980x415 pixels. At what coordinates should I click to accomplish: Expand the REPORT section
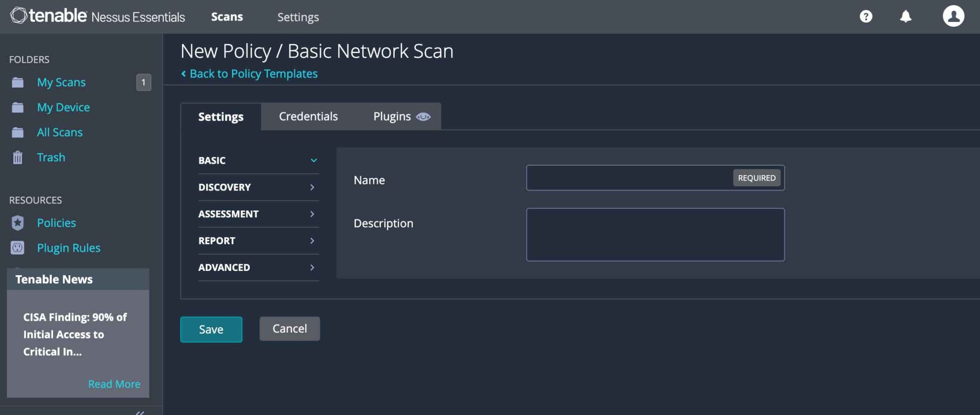tap(258, 241)
